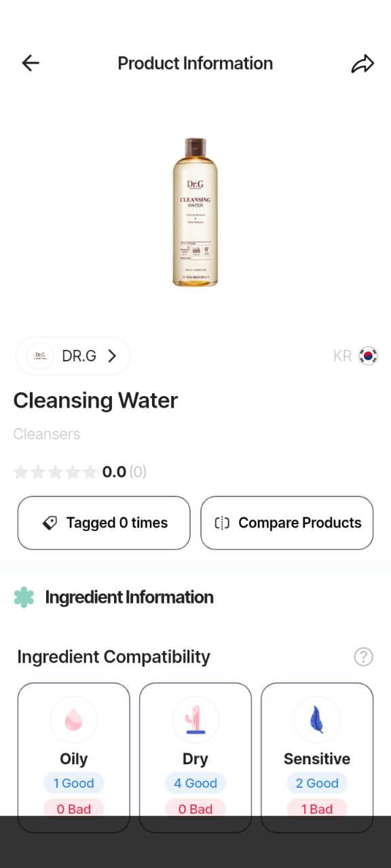Screen dimensions: 391x868
Task: Click the cactus icon for Dry skin
Action: (x=195, y=719)
